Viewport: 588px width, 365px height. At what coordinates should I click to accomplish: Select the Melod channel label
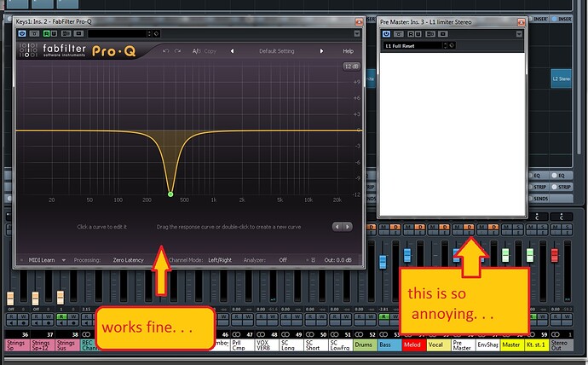414,345
